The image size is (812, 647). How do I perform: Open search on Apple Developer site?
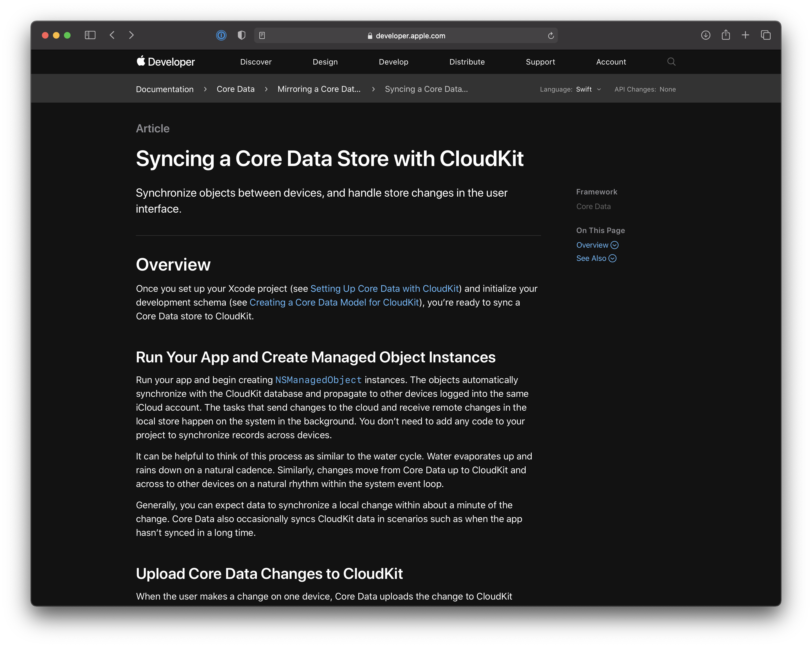(671, 62)
